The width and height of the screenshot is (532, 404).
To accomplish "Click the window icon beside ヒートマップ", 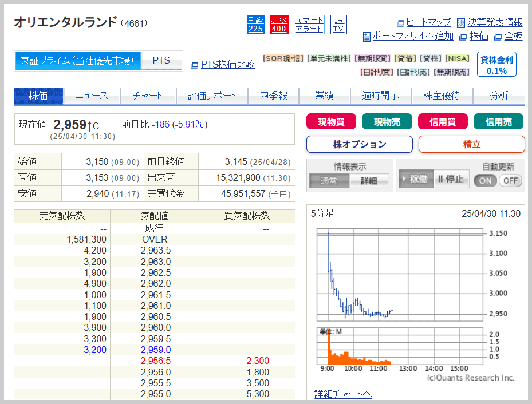I will click(x=400, y=23).
